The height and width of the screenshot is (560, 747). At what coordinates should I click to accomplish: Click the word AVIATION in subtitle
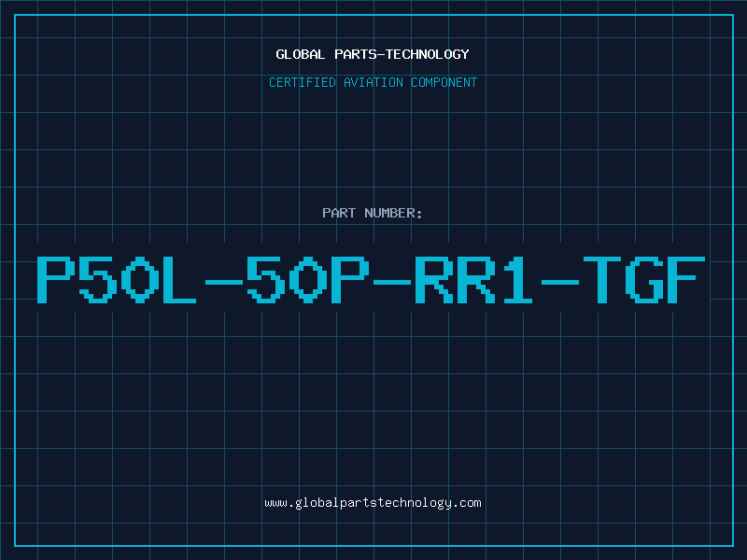373,82
